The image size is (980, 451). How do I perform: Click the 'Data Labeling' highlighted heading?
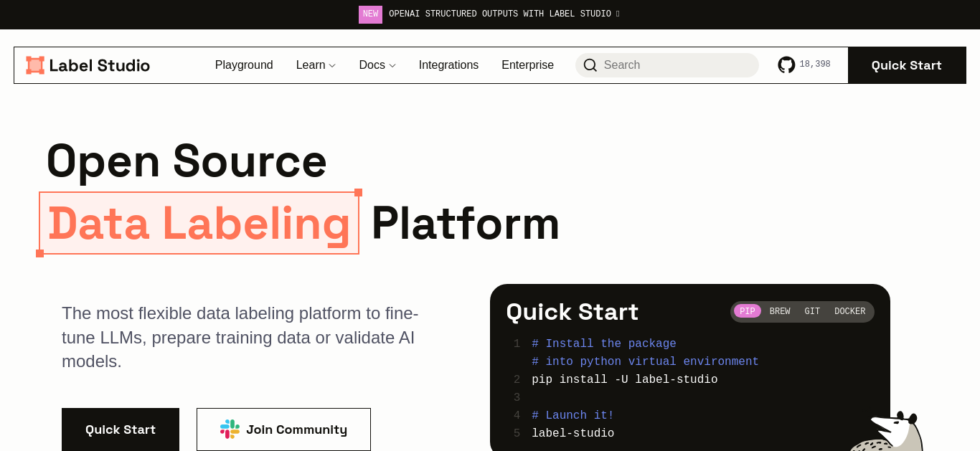coord(199,223)
